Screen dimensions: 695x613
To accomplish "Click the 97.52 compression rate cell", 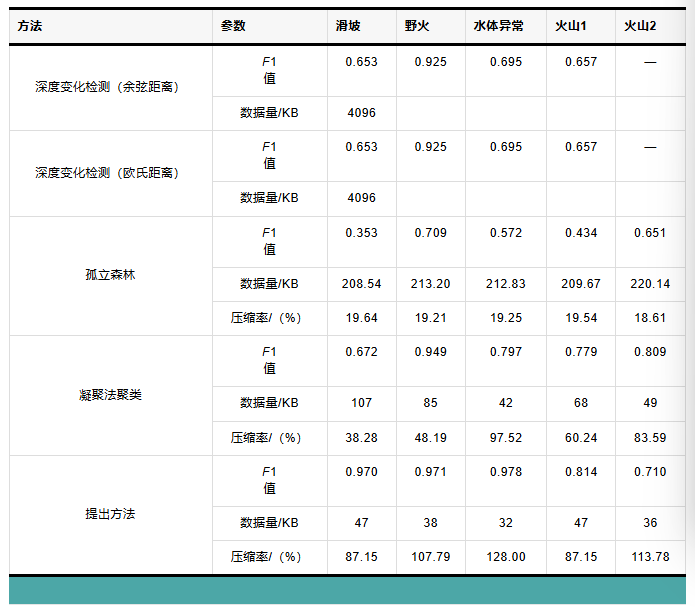I will tap(505, 437).
